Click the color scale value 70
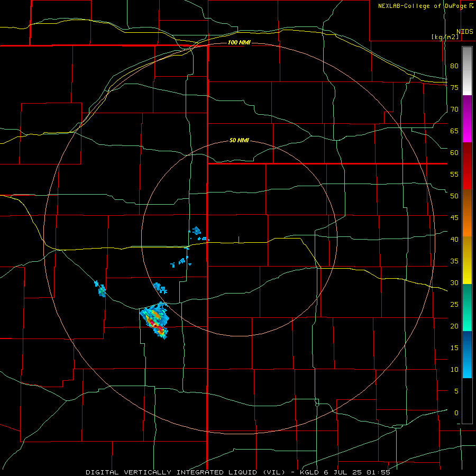Viewport: 476px width, 476px height. (454, 109)
